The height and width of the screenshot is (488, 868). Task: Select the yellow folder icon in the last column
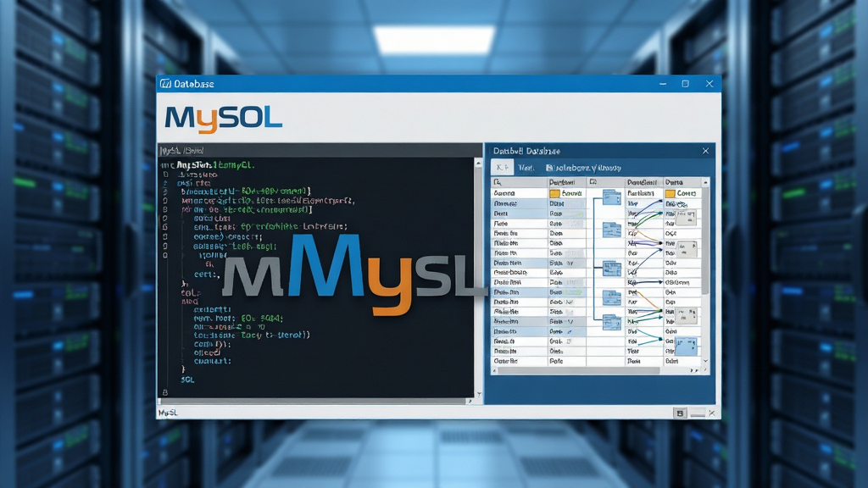670,193
